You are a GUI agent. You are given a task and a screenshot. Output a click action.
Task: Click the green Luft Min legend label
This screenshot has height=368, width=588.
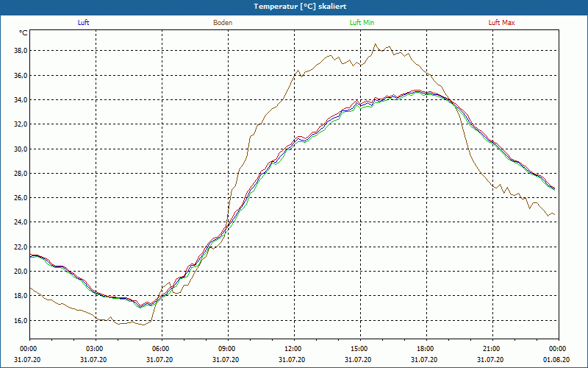(x=362, y=23)
